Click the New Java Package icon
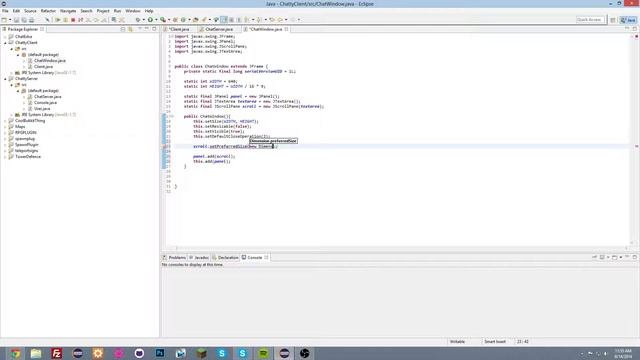Image resolution: width=640 pixels, height=360 pixels. tap(175, 20)
